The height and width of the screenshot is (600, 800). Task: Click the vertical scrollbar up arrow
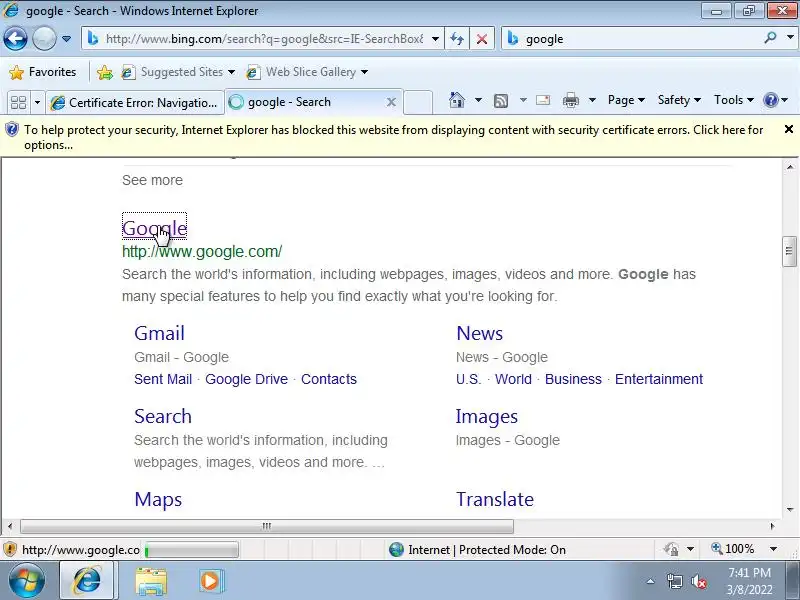pos(790,167)
